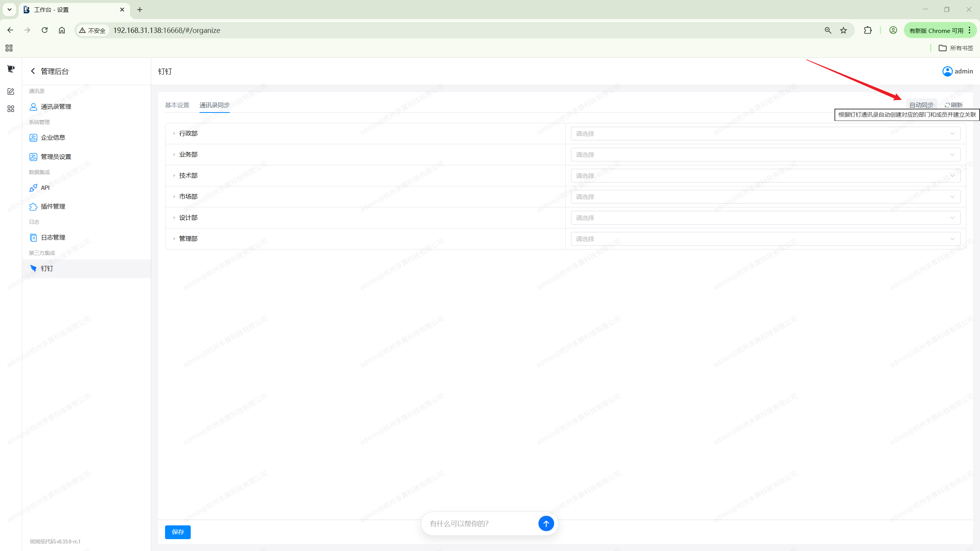This screenshot has height=551, width=980.
Task: Expand the 行政部 department row
Action: point(174,134)
